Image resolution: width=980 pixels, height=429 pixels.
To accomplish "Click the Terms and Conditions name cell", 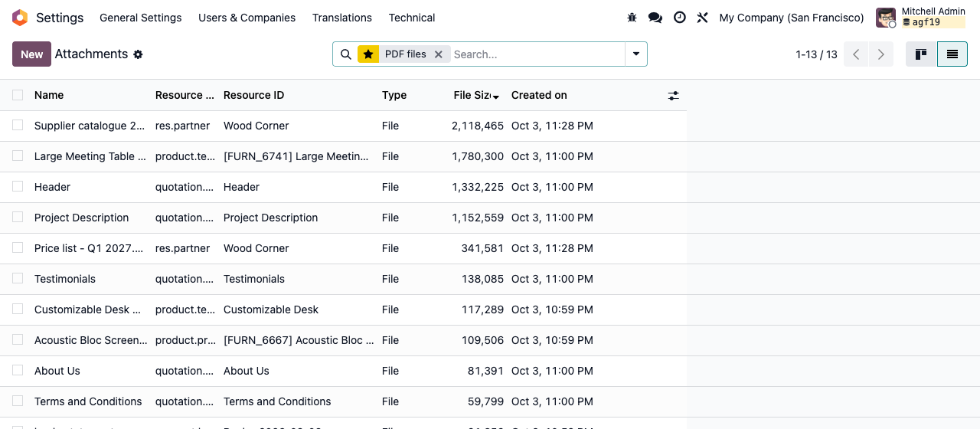I will tap(88, 401).
